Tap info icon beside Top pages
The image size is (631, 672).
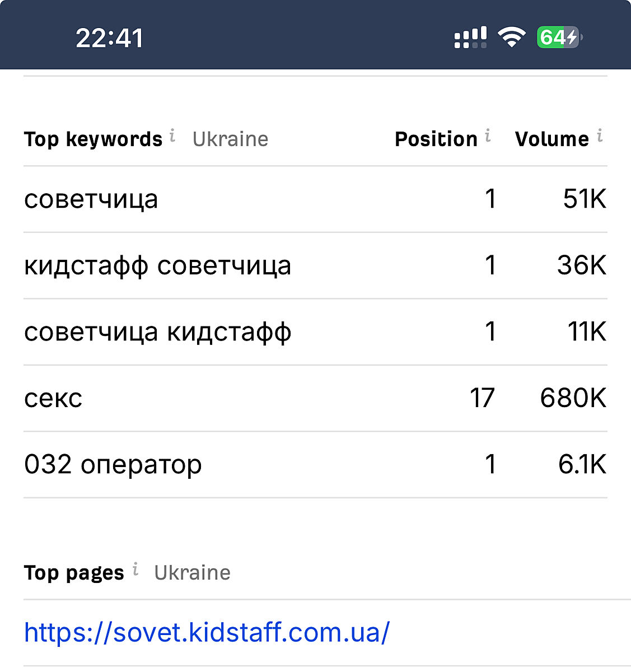click(x=135, y=569)
